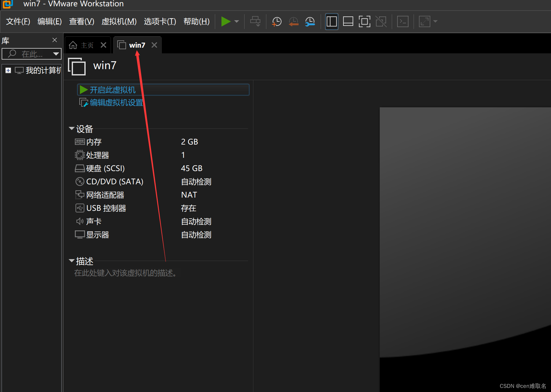
Task: Click the display monitor icon
Action: [80, 235]
